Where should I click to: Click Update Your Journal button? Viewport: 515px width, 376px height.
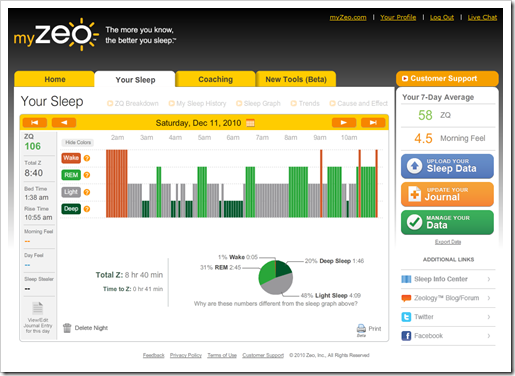click(x=447, y=194)
